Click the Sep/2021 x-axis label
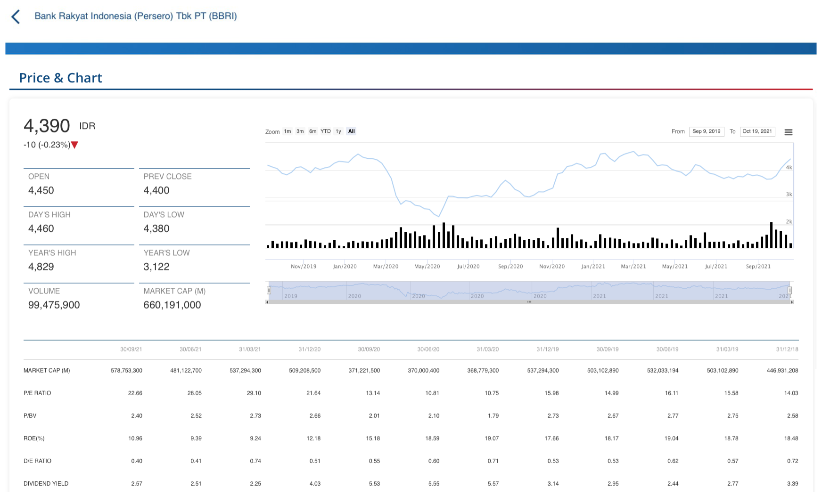 (758, 267)
